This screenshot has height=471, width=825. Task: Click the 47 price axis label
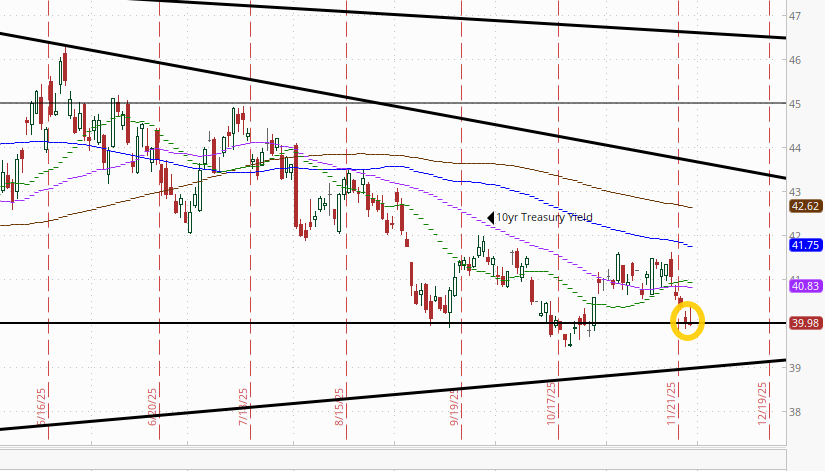(794, 16)
